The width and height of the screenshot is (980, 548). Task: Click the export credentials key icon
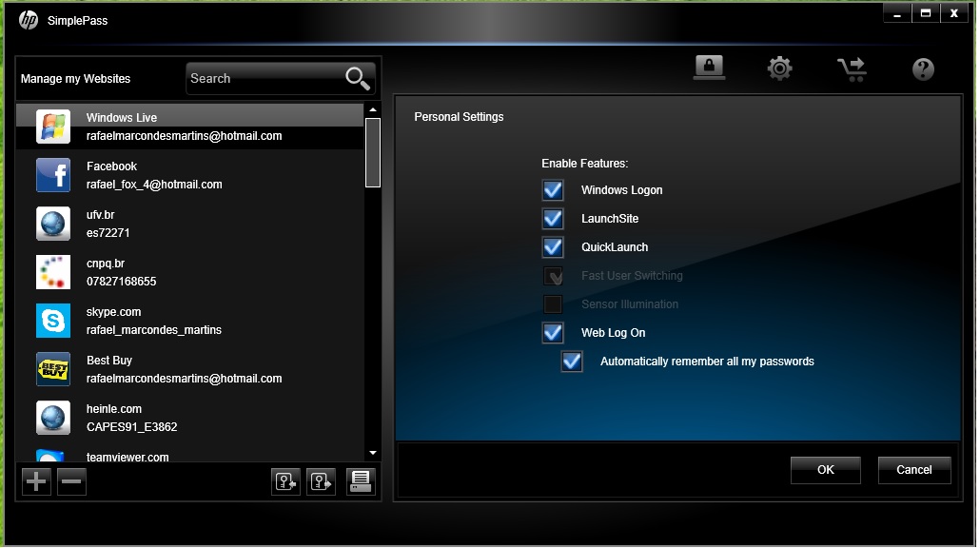pyautogui.click(x=322, y=481)
